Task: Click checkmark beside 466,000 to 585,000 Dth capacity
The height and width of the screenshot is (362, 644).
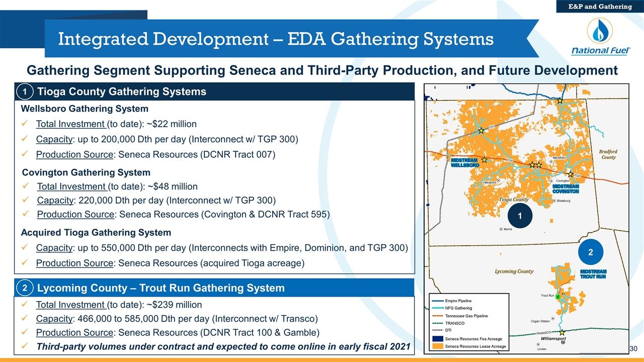Action: [25, 319]
